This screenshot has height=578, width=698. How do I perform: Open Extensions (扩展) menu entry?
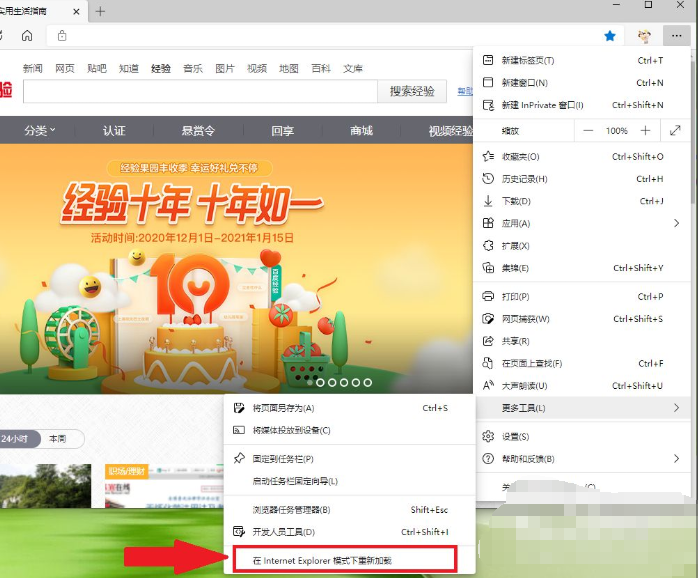coord(581,246)
